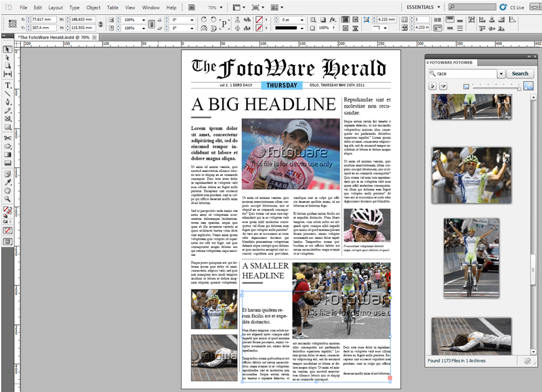The width and height of the screenshot is (542, 392).
Task: Select the Pencil tool
Action: point(7,110)
